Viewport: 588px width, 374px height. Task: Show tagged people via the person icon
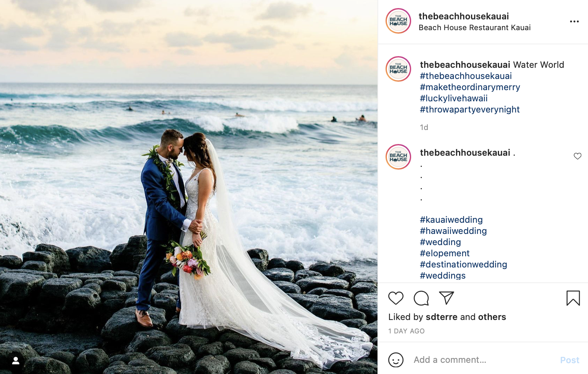pyautogui.click(x=16, y=361)
